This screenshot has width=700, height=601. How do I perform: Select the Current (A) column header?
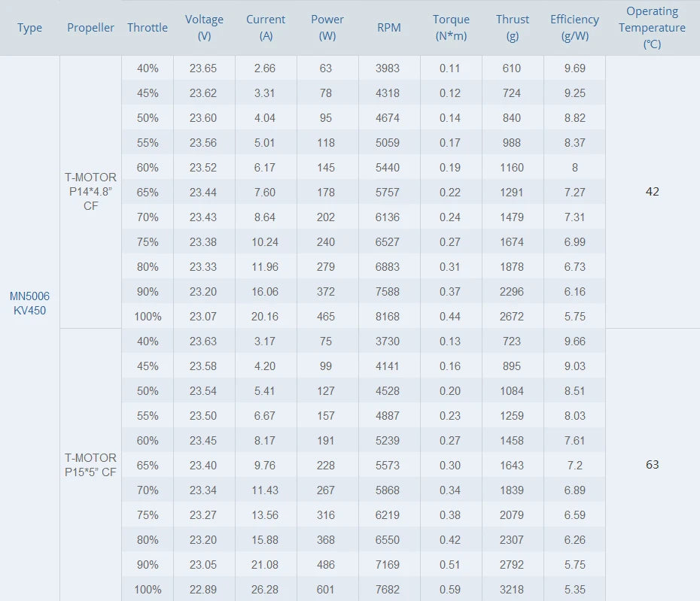266,27
